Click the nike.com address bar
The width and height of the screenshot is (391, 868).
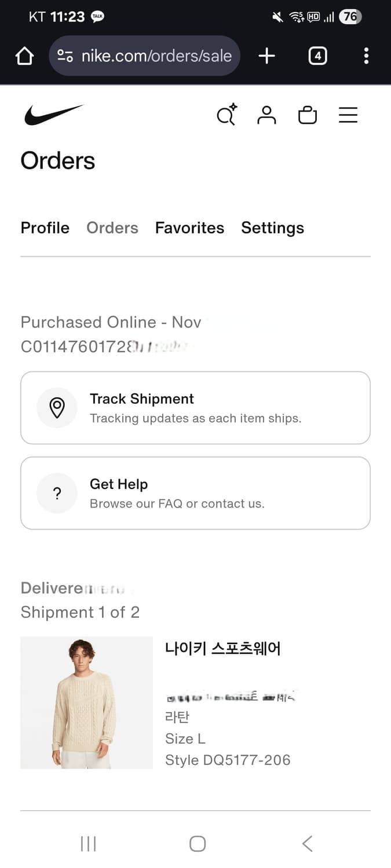pyautogui.click(x=156, y=56)
